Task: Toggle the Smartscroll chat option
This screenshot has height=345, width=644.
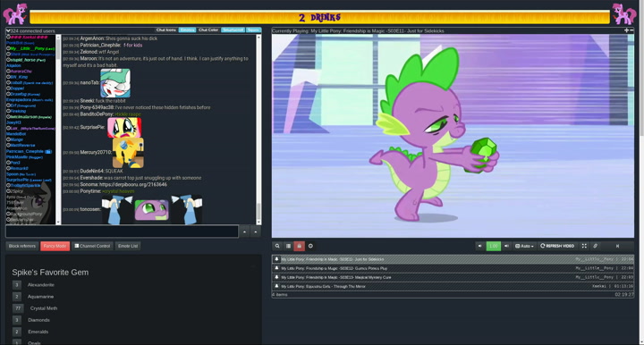Action: click(233, 30)
